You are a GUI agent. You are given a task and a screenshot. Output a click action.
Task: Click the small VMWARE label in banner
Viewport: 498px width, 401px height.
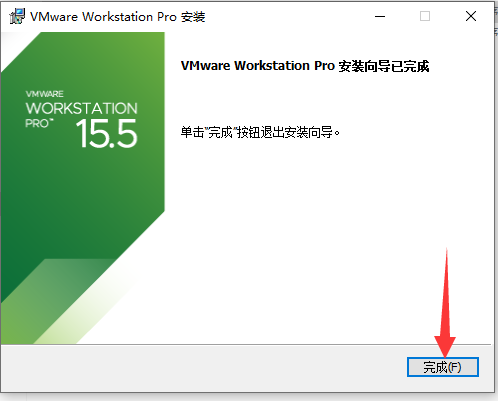[45, 94]
